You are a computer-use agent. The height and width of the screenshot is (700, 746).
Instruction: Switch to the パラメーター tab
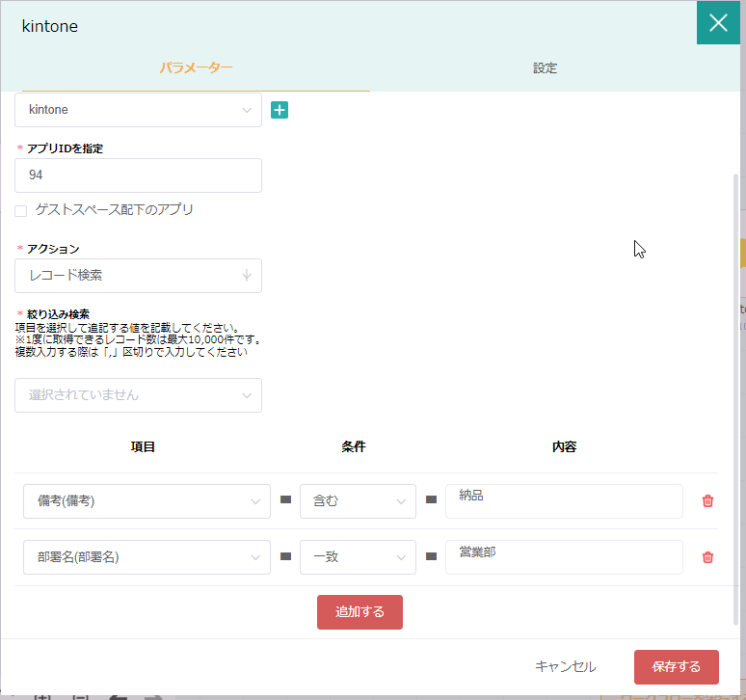pos(196,67)
